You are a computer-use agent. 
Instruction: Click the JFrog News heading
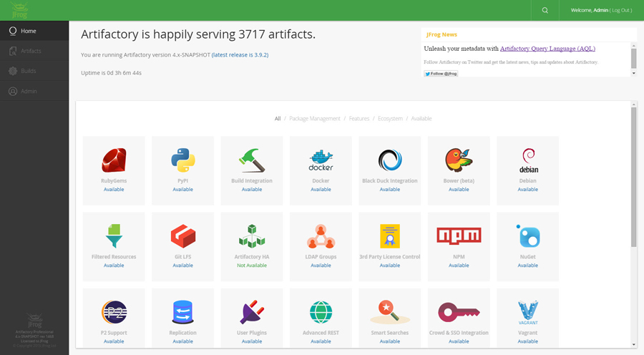pyautogui.click(x=441, y=34)
